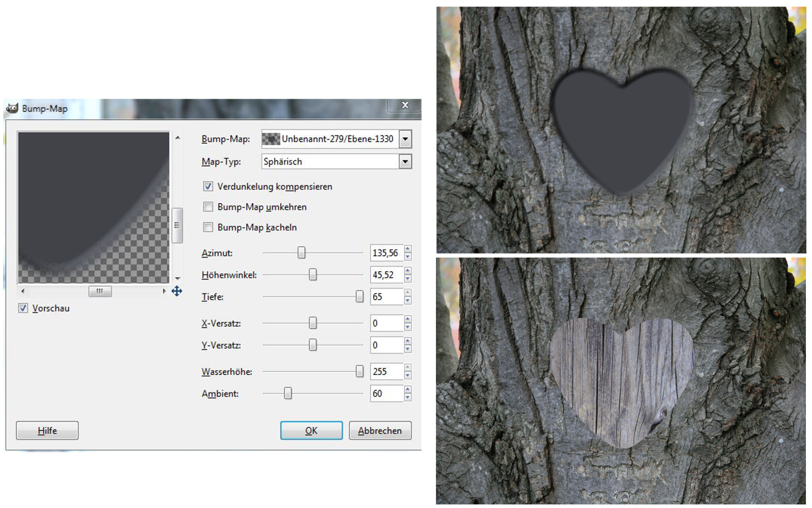Click Abbrechen to cancel dialog

click(380, 431)
